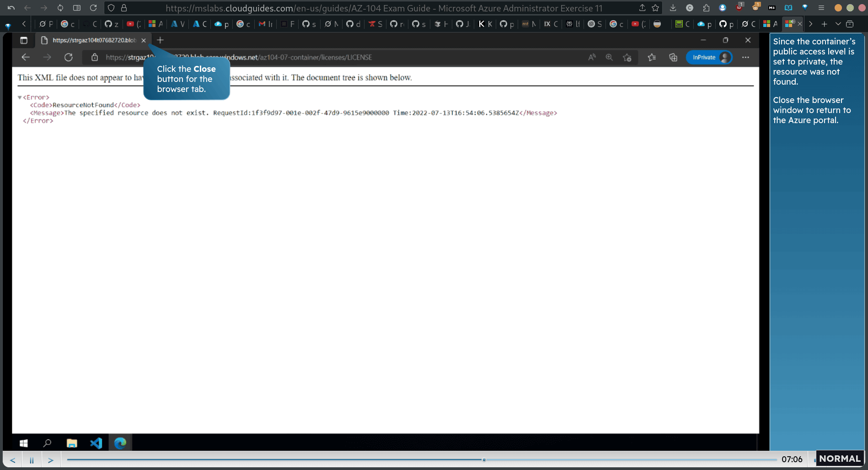This screenshot has height=470, width=868.
Task: Open the outer browser hamburger menu
Action: [821, 8]
